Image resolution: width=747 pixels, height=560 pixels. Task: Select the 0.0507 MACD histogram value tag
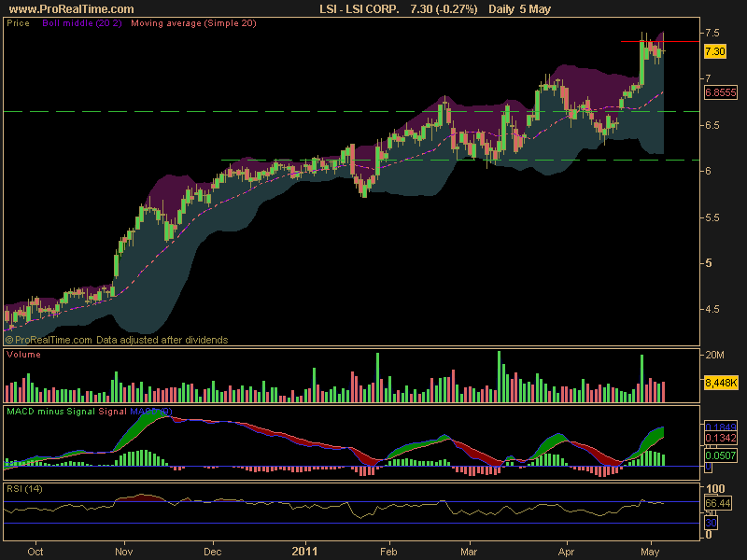[x=720, y=455]
